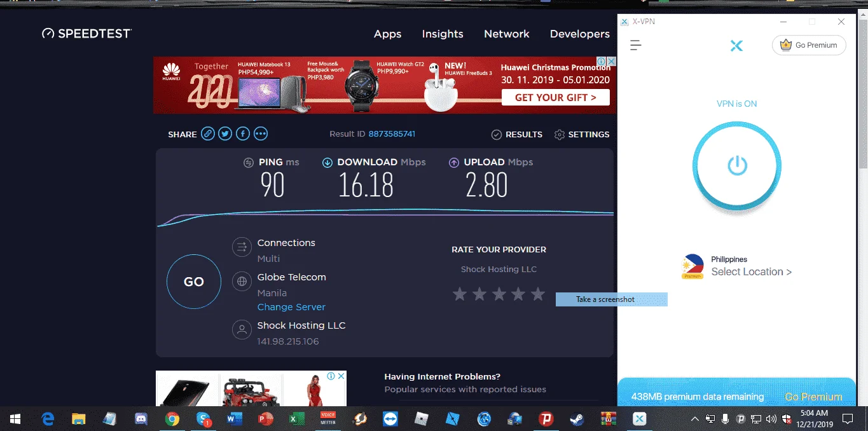
Task: Open Skype from the taskbar
Action: point(203,419)
